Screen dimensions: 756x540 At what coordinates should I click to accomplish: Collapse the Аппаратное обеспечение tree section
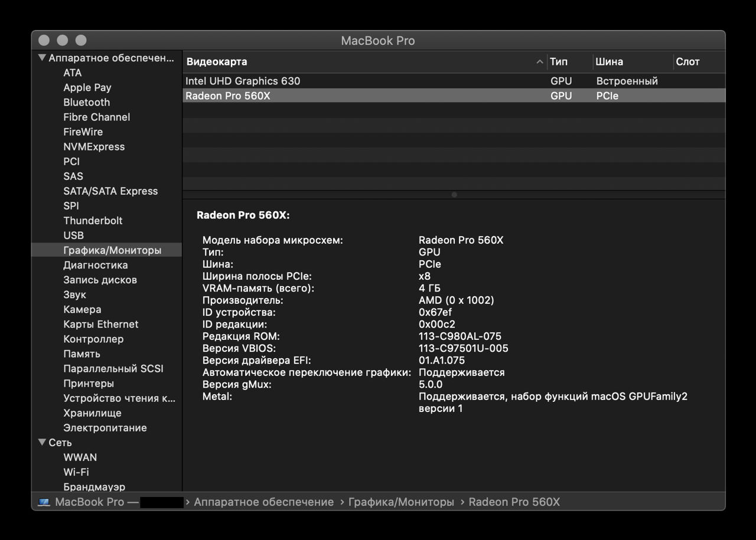click(x=42, y=58)
